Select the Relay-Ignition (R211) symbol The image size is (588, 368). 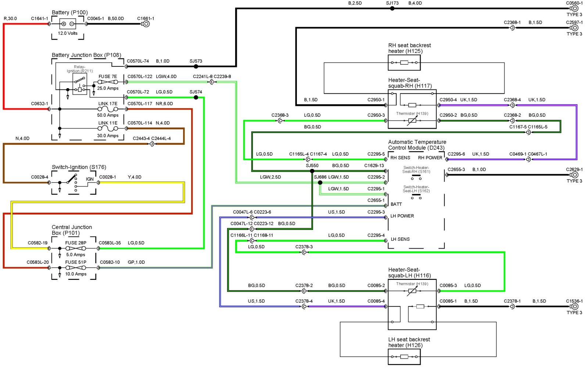pos(80,84)
